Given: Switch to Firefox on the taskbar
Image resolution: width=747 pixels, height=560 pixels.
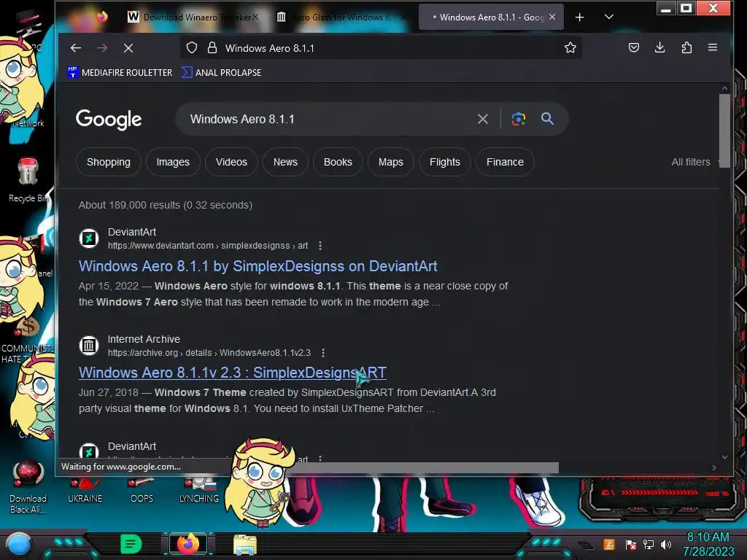Looking at the screenshot, I should tap(187, 544).
